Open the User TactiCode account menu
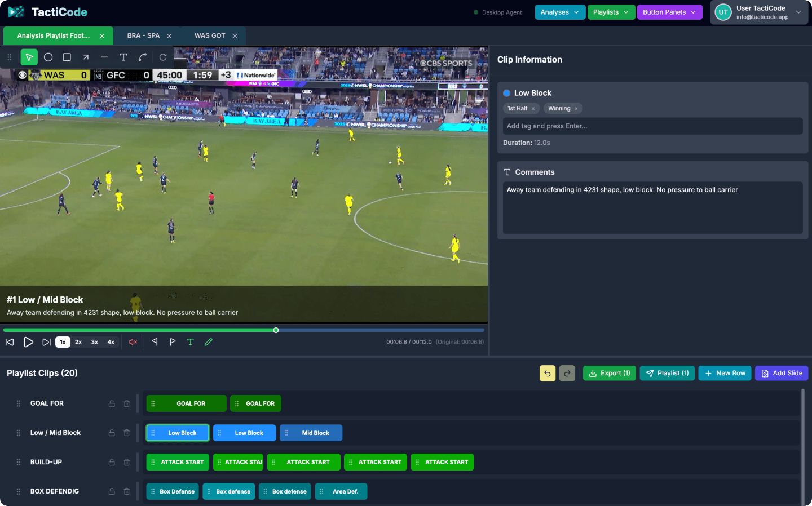Screen dimensions: 812x506 click(758, 11)
